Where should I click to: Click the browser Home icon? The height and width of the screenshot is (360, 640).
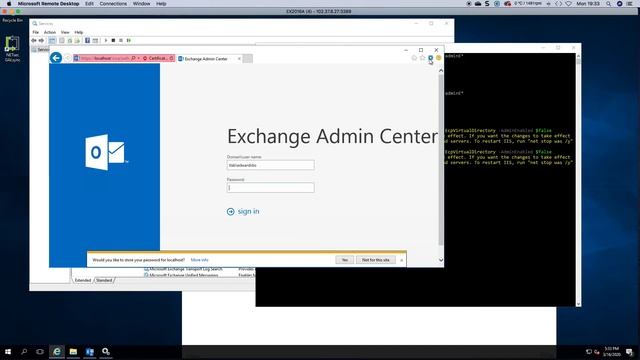(x=414, y=58)
